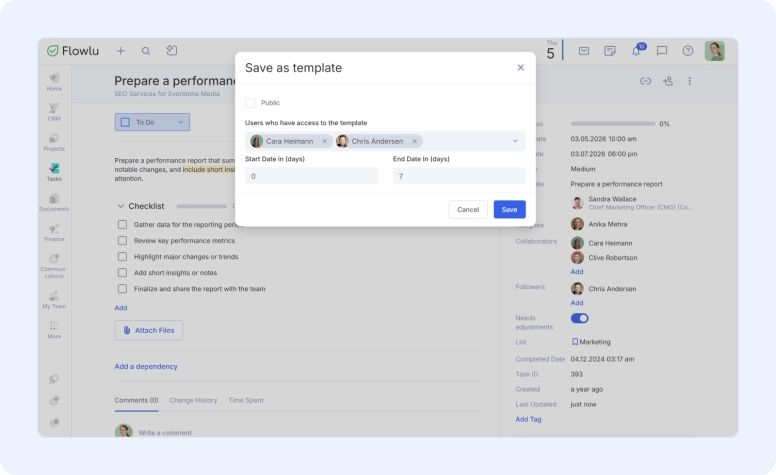Open the To Do status dropdown arrow
Screen dimensions: 776x475
(181, 122)
